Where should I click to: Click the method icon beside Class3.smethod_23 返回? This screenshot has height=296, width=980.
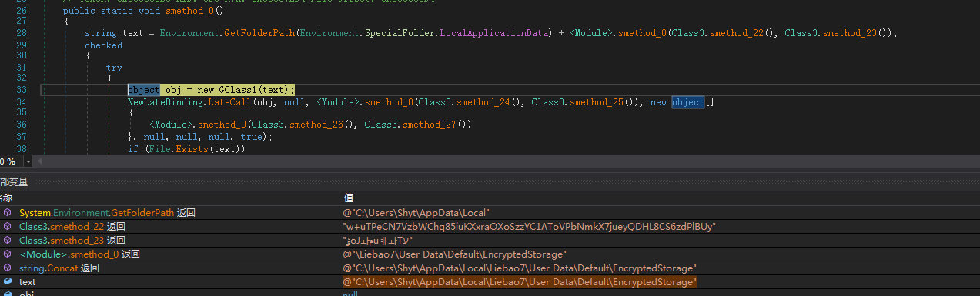8,241
